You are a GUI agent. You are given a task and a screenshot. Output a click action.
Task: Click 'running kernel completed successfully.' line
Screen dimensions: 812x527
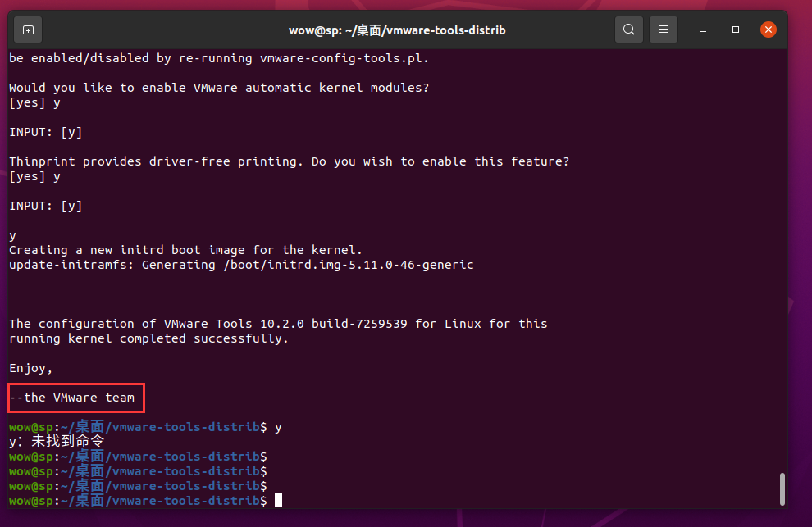[x=148, y=338]
